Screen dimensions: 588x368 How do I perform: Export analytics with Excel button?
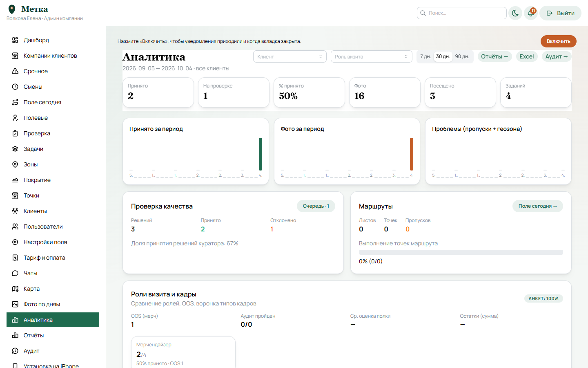[527, 56]
